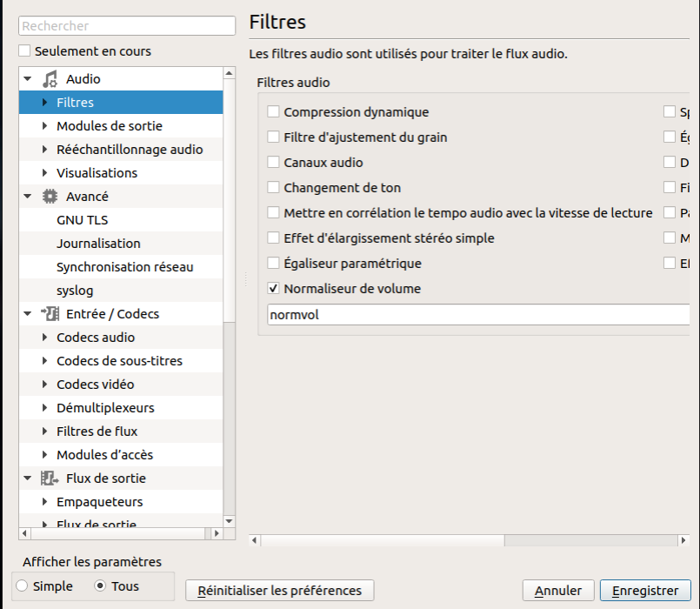This screenshot has height=609, width=700.
Task: Select the Simple settings radio button
Action: 22,586
